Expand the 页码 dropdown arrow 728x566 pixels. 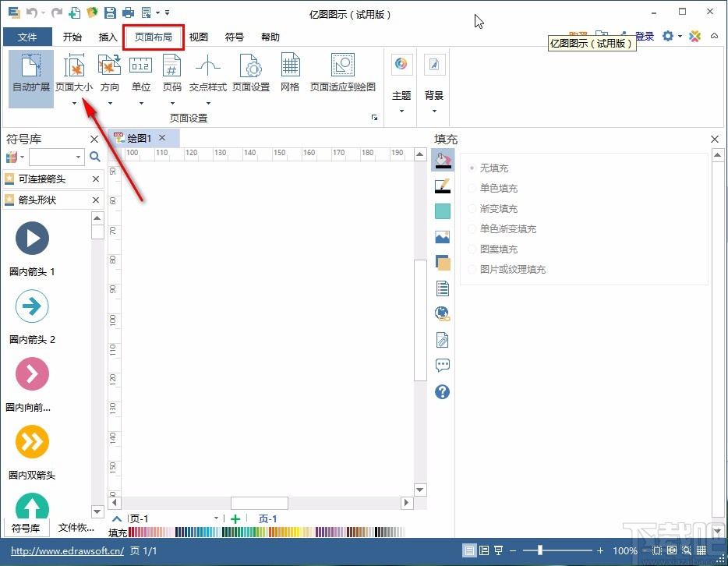[x=172, y=103]
